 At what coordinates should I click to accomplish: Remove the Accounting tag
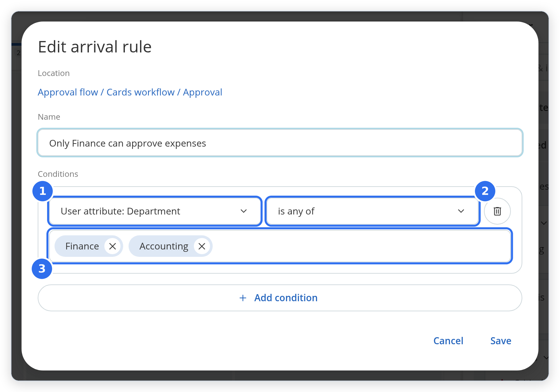coord(202,246)
